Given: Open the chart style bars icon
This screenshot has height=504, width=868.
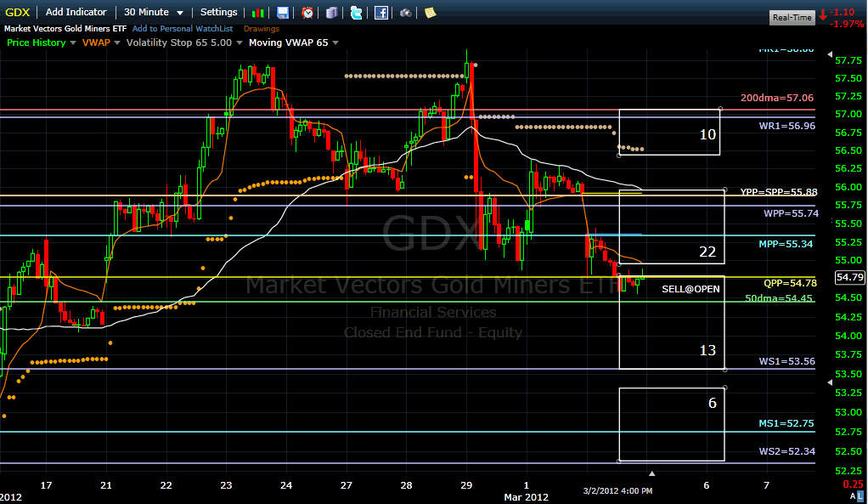Looking at the screenshot, I should 257,13.
